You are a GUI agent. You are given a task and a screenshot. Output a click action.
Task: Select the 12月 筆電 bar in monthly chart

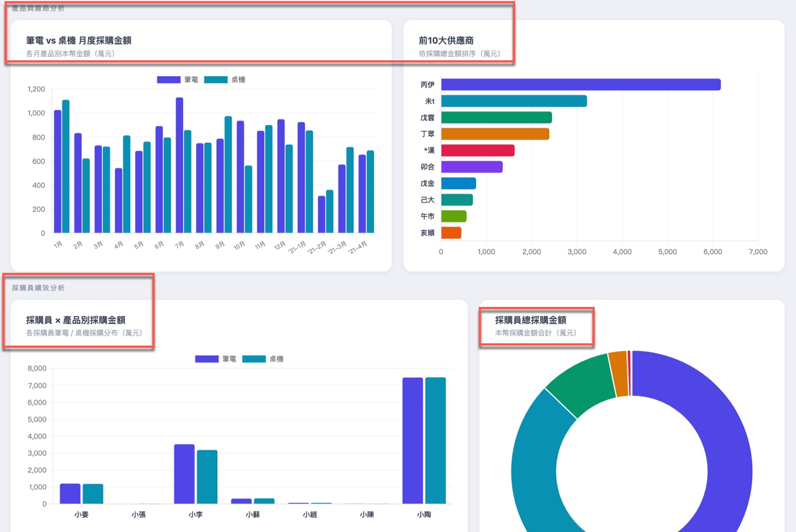(x=281, y=176)
